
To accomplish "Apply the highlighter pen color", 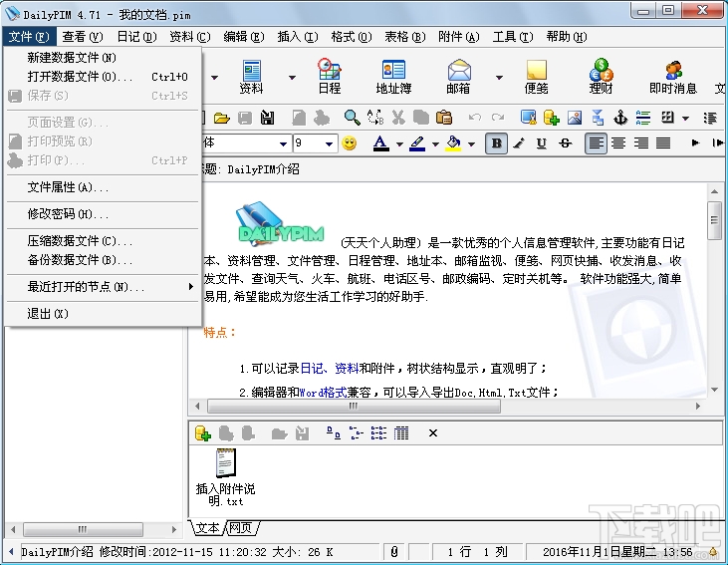I will point(417,143).
